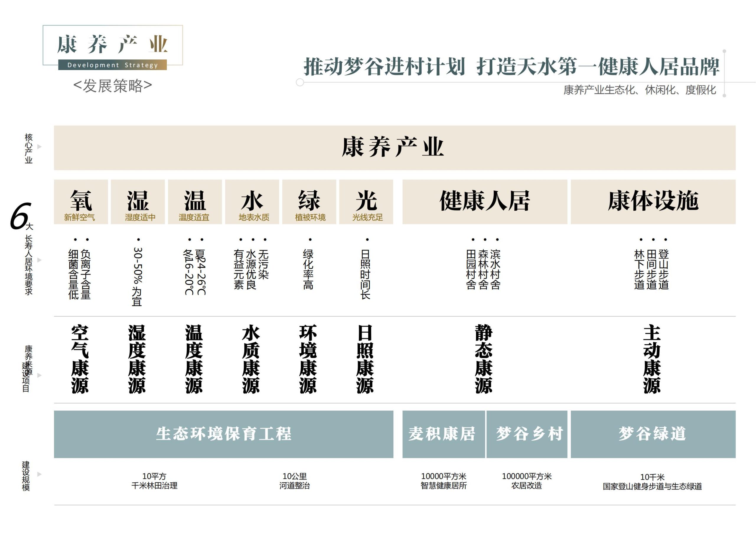Click '10000平方米 智慧健康居所' text
This screenshot has width=756, height=535.
pyautogui.click(x=444, y=481)
